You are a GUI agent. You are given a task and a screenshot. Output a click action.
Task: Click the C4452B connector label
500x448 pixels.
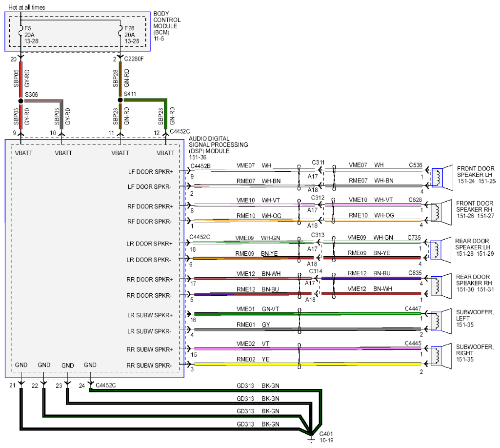200,166
